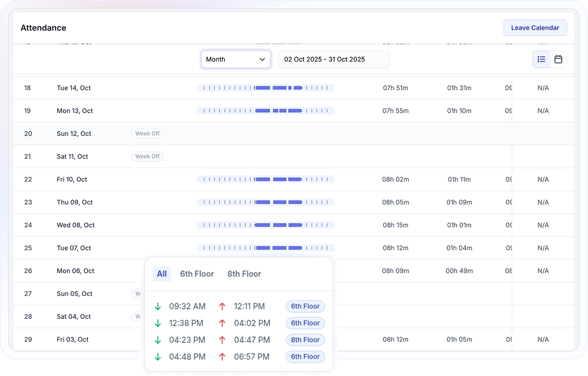588x376 pixels.
Task: Click the red check-out arrow beside 12:11 PM
Action: pyautogui.click(x=222, y=306)
